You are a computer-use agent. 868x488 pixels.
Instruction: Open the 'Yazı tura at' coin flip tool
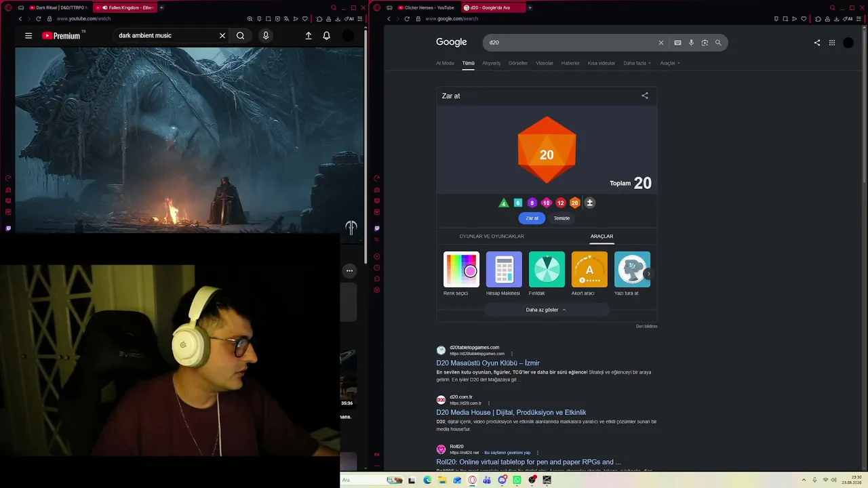(632, 274)
